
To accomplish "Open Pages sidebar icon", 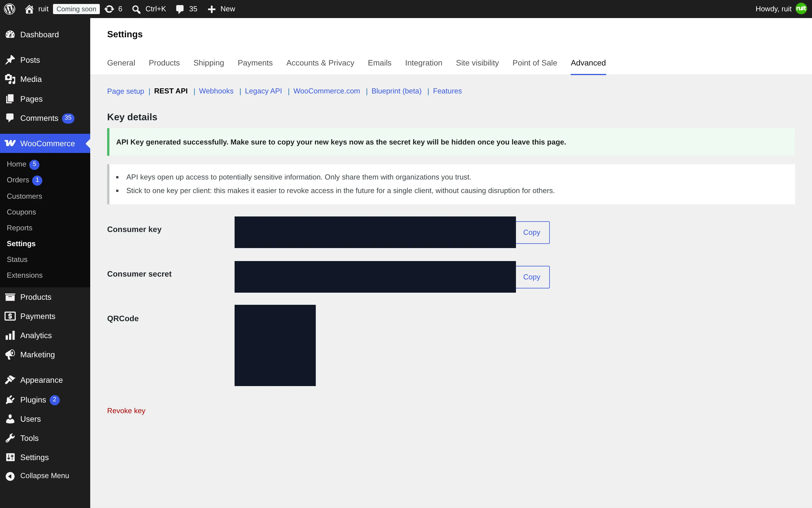I will click(x=10, y=99).
